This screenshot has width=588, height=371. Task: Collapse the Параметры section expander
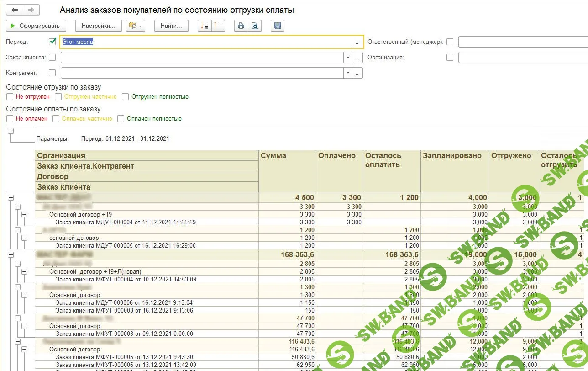pos(11,131)
